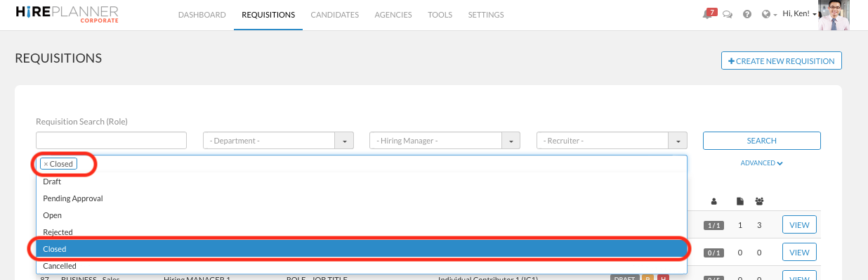
Task: Select Rejected status option
Action: point(362,232)
